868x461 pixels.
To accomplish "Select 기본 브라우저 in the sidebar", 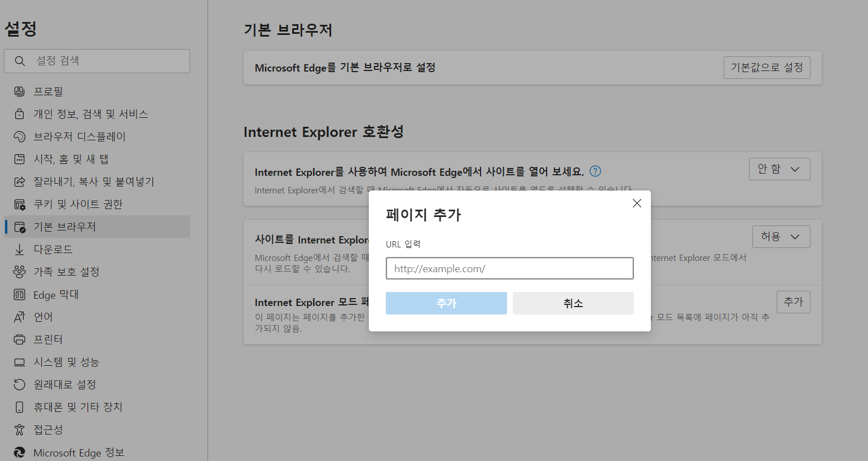I will [x=97, y=227].
